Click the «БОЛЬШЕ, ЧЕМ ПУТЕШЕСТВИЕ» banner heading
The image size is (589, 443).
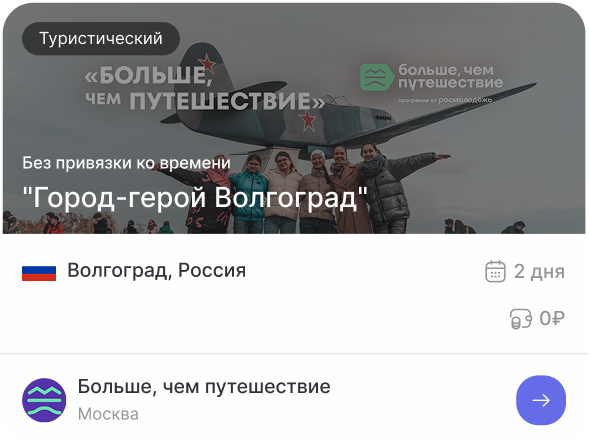coord(205,88)
